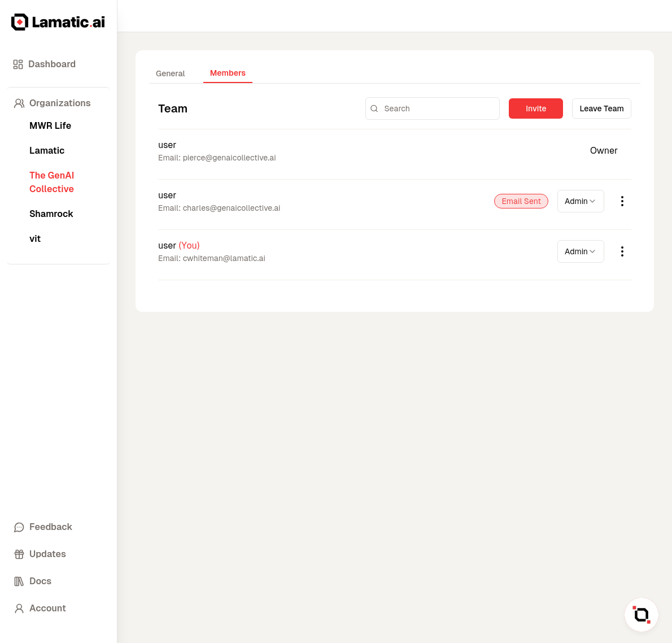This screenshot has width=672, height=643.
Task: Click the Organizations people icon
Action: [19, 103]
